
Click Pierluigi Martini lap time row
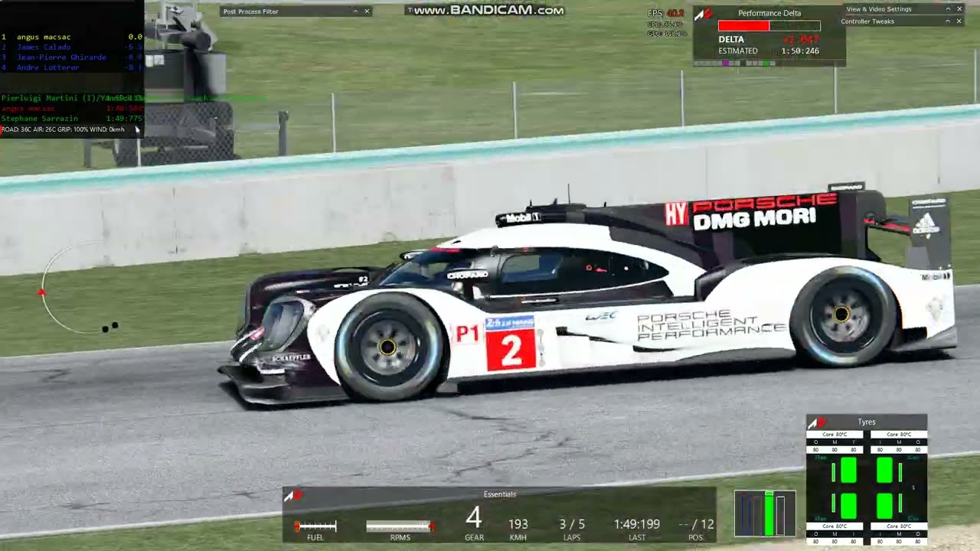(x=72, y=99)
